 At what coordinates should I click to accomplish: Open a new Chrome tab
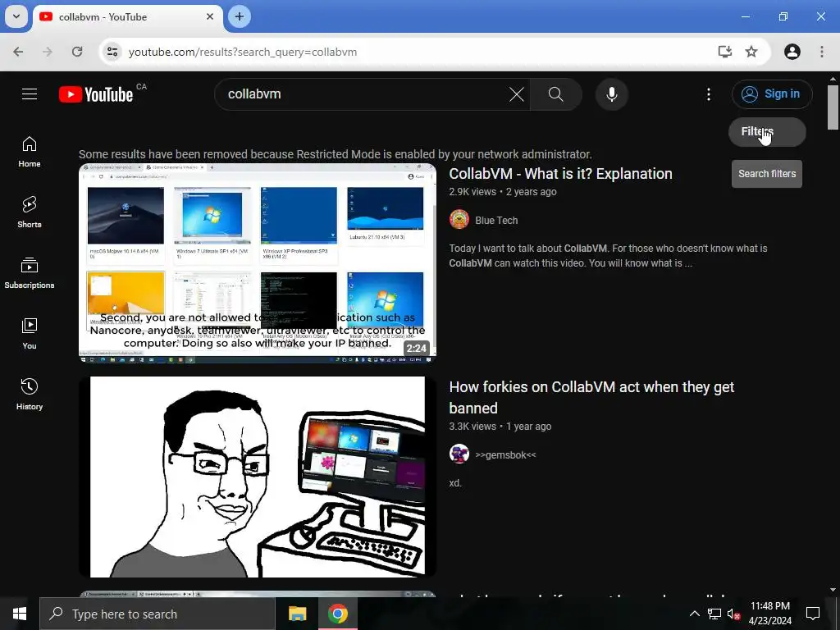click(x=240, y=16)
